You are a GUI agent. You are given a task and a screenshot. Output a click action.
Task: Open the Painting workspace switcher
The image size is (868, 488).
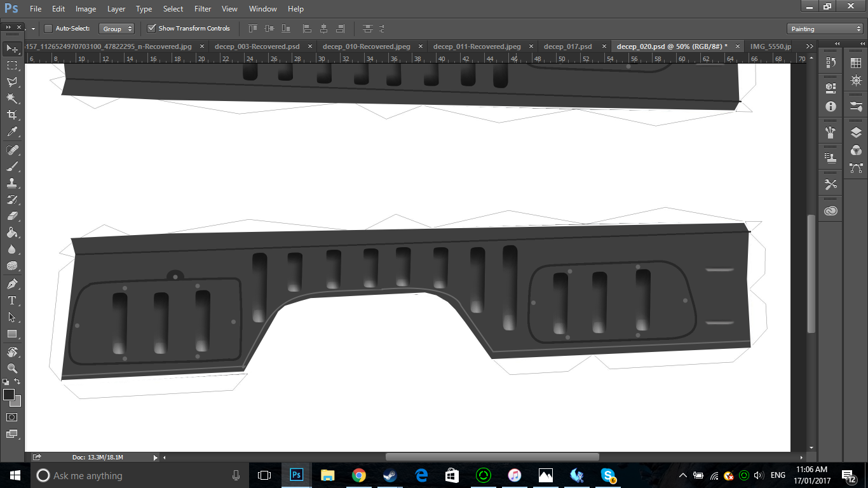tap(824, 28)
